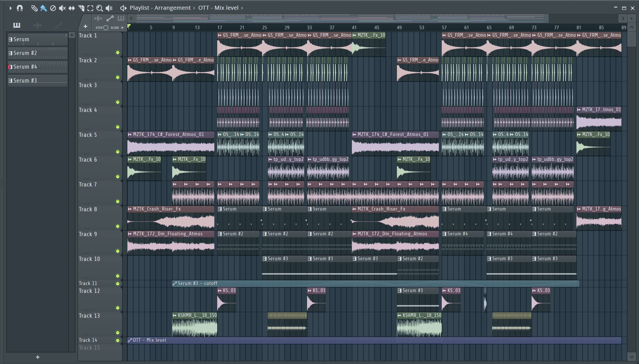Select first tp_ud..y_top2 clip on Track 6

tap(286, 168)
